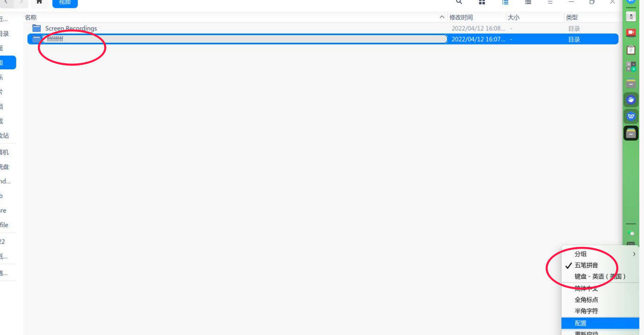Click the 目录 type in the highlighted row
The width and height of the screenshot is (644, 335).
pos(574,39)
